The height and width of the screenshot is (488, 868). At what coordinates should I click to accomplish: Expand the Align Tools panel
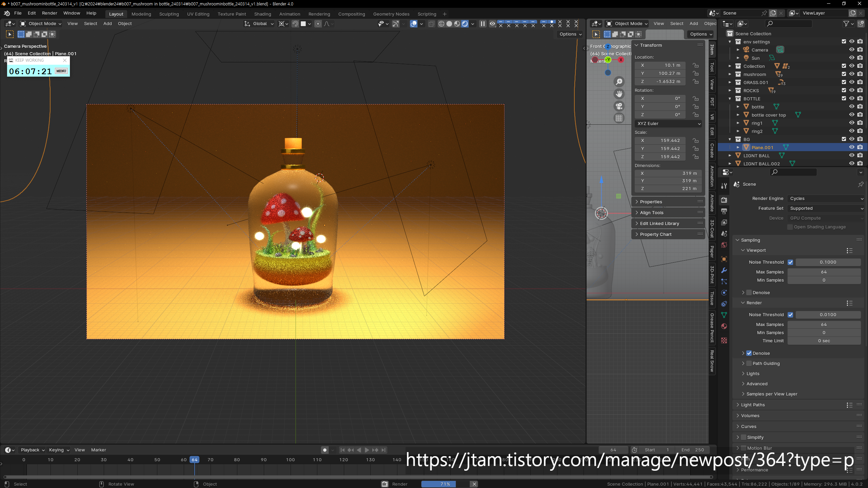[651, 213]
